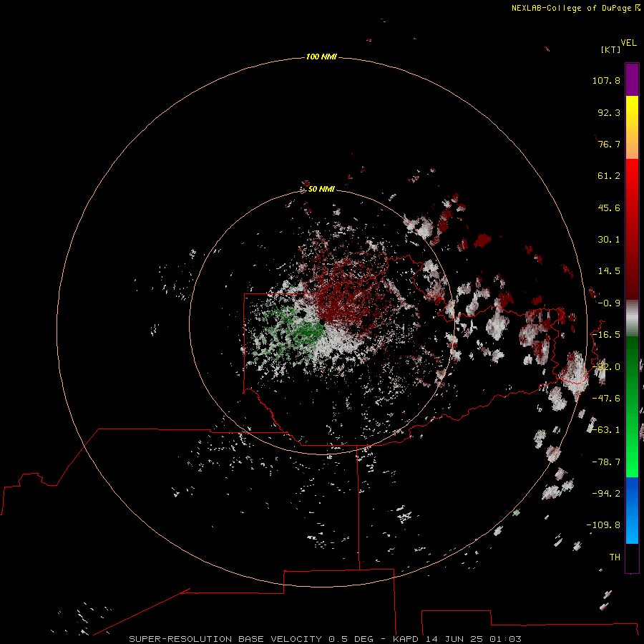
Task: Click the 50 NMI range ring label
Action: tap(321, 189)
